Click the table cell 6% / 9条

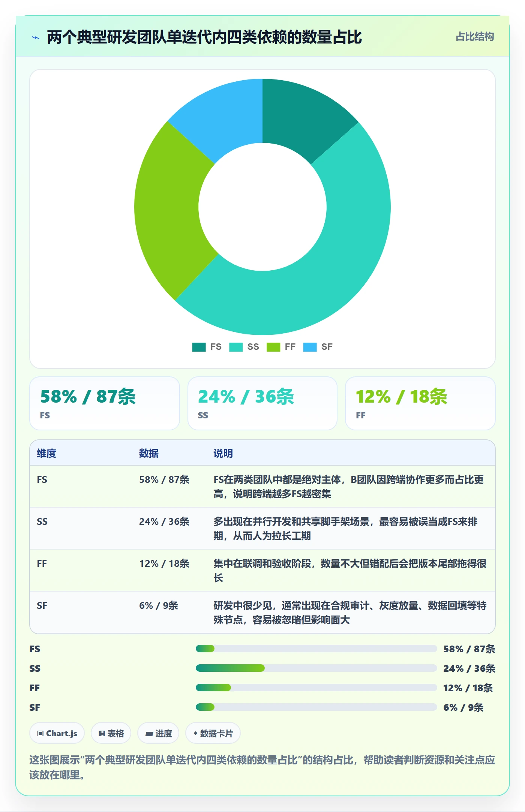coord(159,605)
